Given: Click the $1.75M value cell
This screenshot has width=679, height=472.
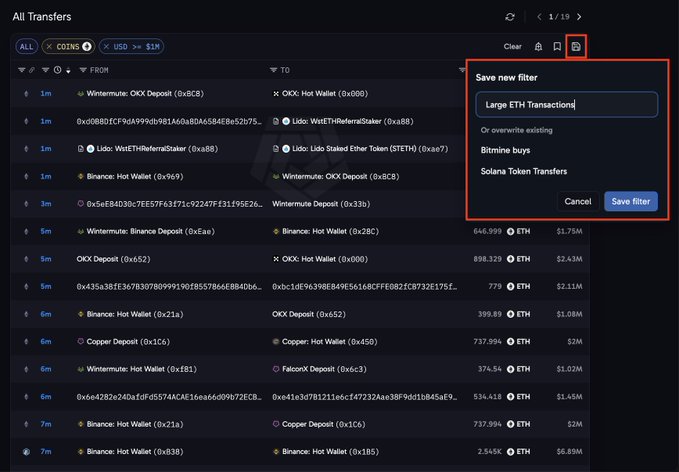Looking at the screenshot, I should (569, 231).
